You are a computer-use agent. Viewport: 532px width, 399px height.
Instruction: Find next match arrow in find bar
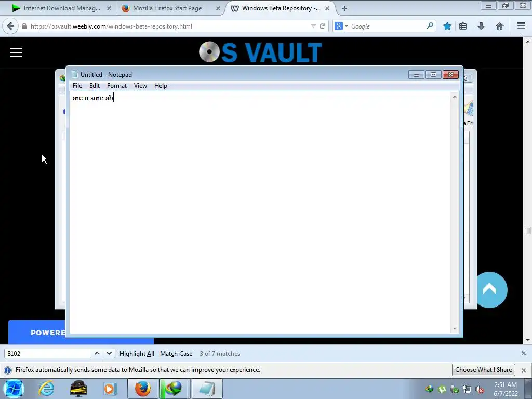[109, 353]
